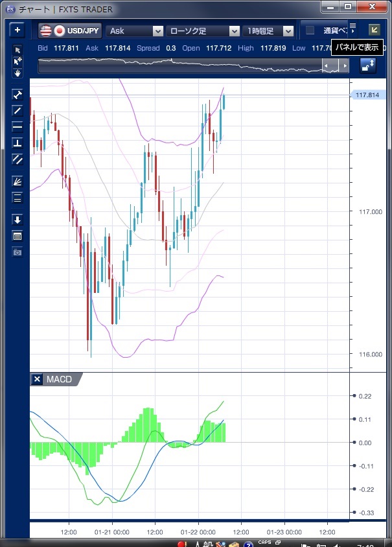Select the trend line drawing tool

[17, 110]
